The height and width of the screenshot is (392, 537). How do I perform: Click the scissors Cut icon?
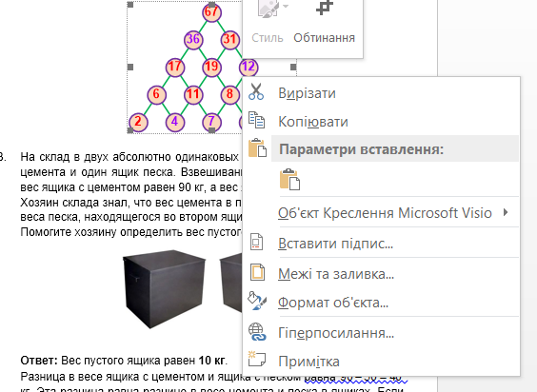(256, 91)
